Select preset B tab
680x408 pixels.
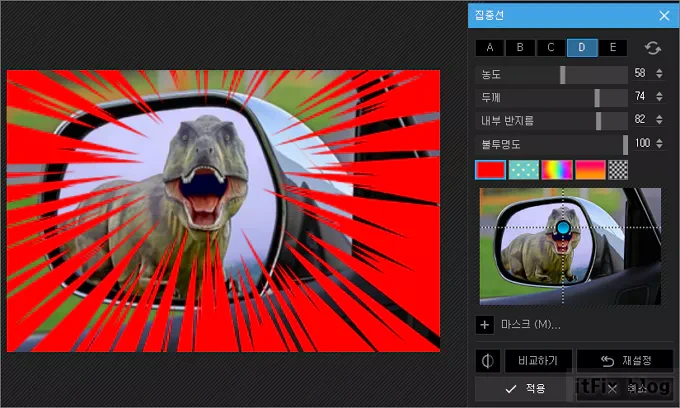[520, 48]
